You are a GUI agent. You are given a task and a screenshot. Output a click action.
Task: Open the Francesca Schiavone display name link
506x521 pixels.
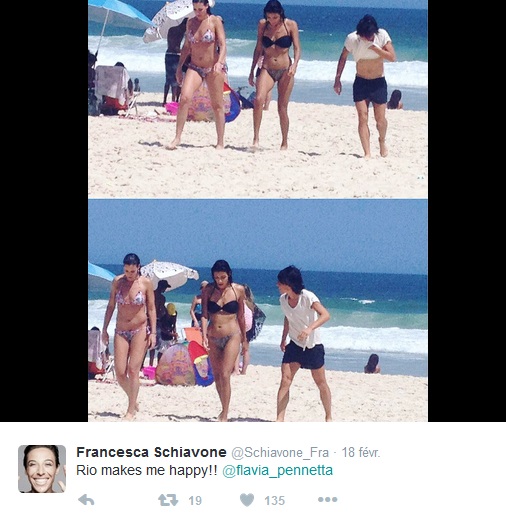[x=151, y=452]
